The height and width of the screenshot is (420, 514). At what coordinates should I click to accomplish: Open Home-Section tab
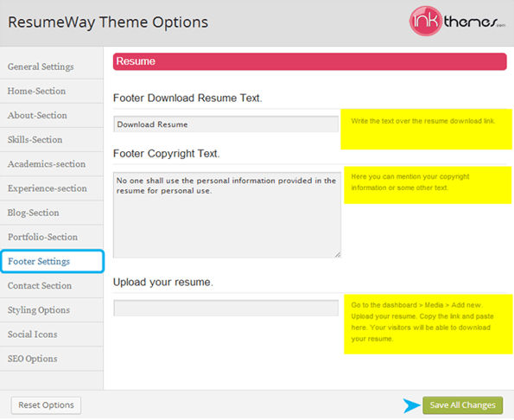52,91
